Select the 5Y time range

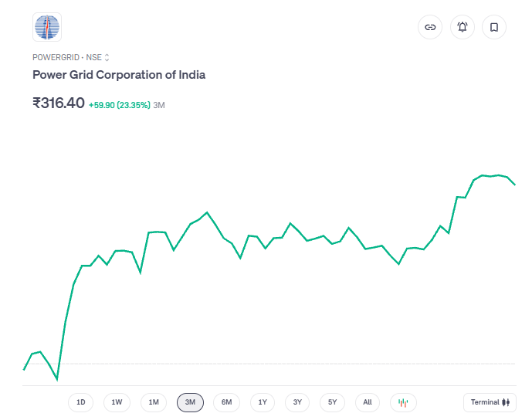(332, 402)
